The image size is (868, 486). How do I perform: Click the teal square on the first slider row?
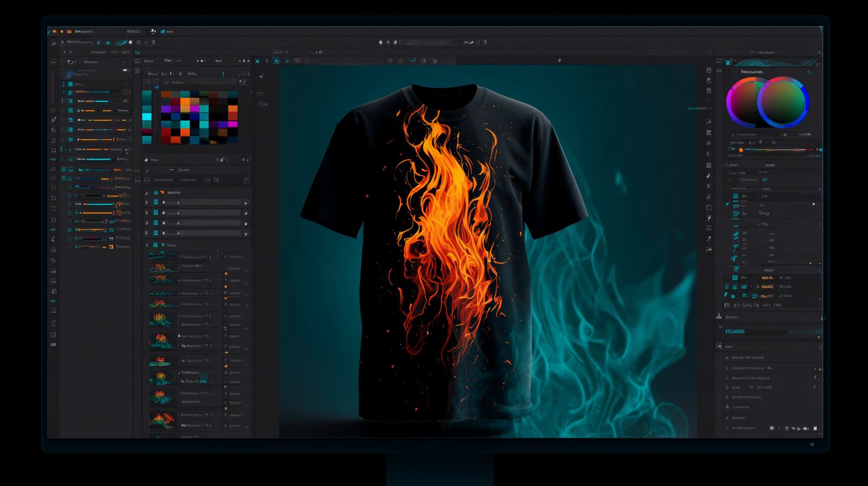point(156,202)
